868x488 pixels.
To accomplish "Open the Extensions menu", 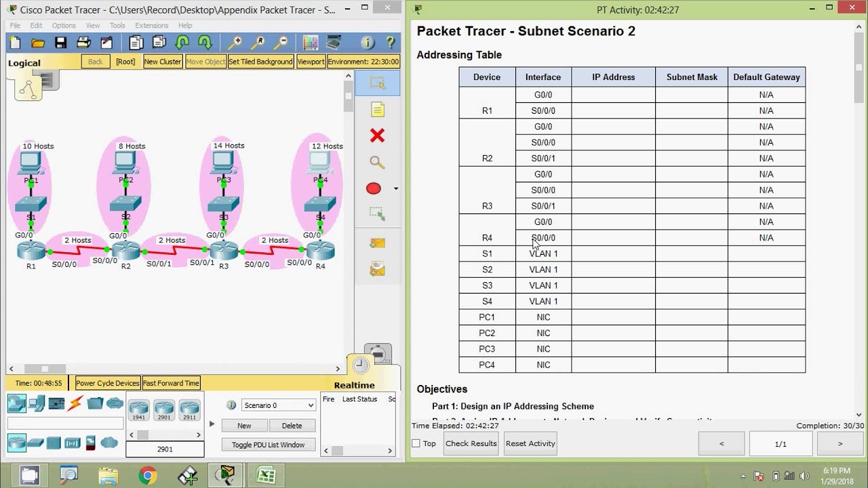I will [151, 26].
